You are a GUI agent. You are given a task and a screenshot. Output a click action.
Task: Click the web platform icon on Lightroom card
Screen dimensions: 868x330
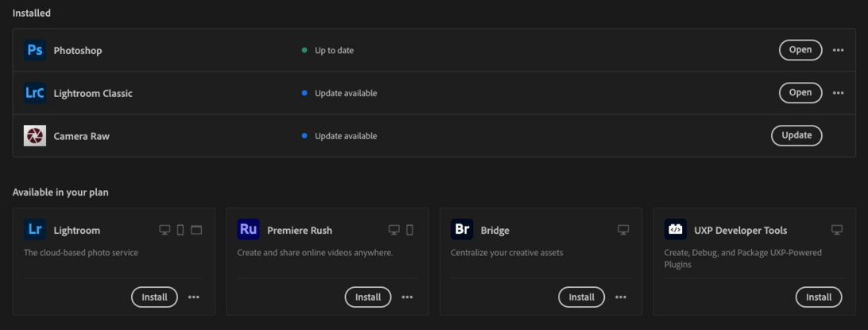pyautogui.click(x=196, y=230)
